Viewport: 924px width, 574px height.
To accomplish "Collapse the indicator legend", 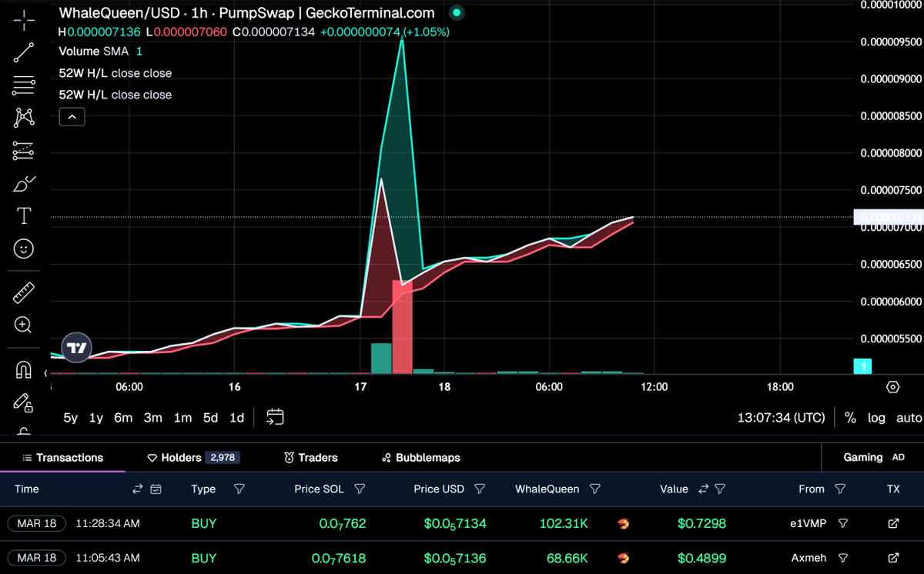I will 72,117.
